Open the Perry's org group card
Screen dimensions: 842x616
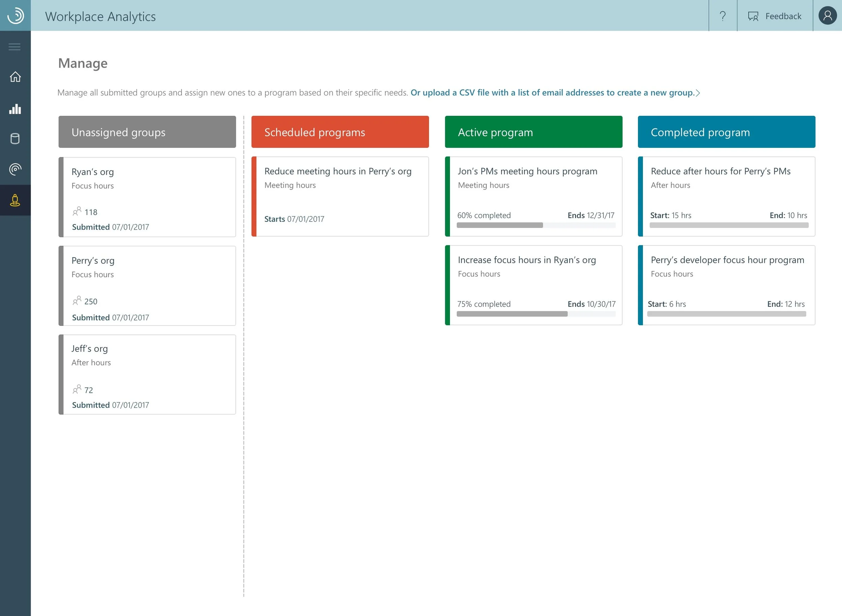point(147,286)
